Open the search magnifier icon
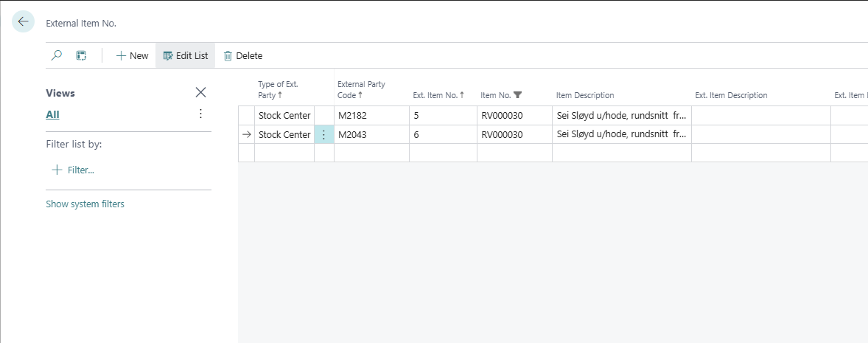This screenshot has height=343, width=868. click(x=57, y=55)
